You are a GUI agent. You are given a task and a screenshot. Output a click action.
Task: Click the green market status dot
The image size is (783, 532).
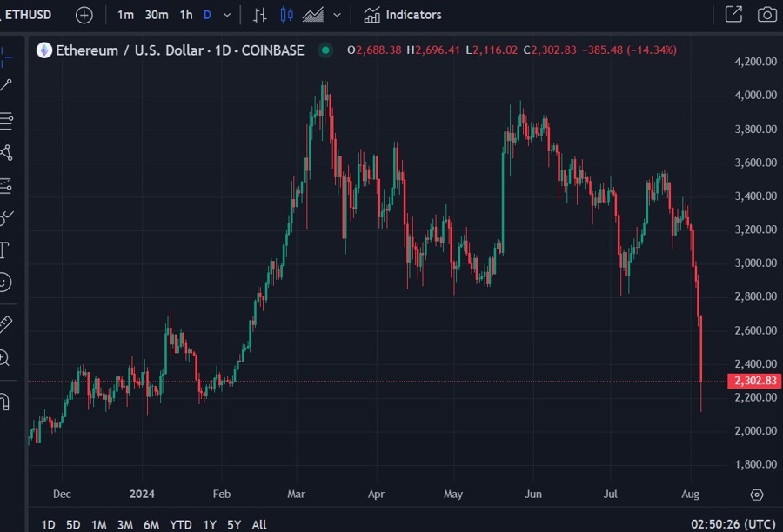(x=325, y=50)
